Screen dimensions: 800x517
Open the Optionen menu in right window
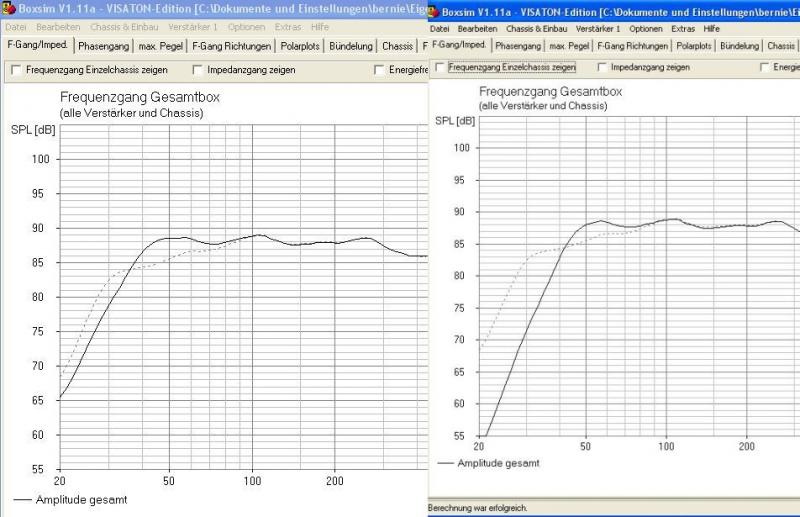tap(646, 29)
